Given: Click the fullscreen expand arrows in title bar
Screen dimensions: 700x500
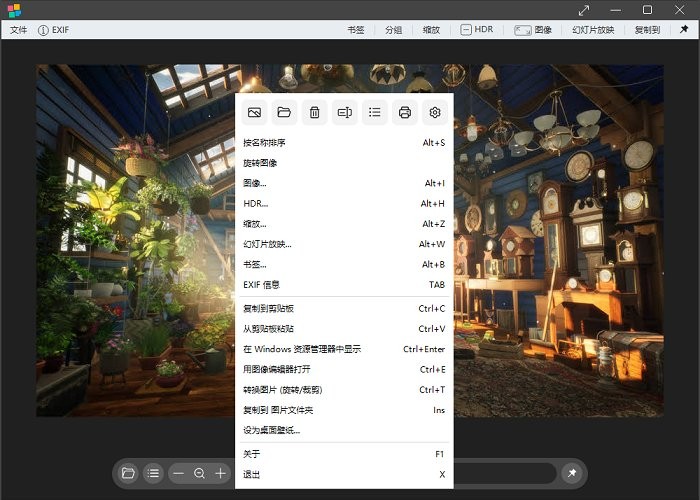Looking at the screenshot, I should click(x=584, y=10).
